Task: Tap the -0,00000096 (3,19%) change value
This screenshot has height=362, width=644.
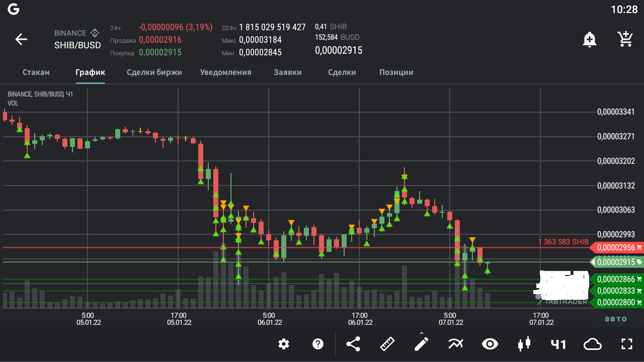Action: (x=176, y=27)
